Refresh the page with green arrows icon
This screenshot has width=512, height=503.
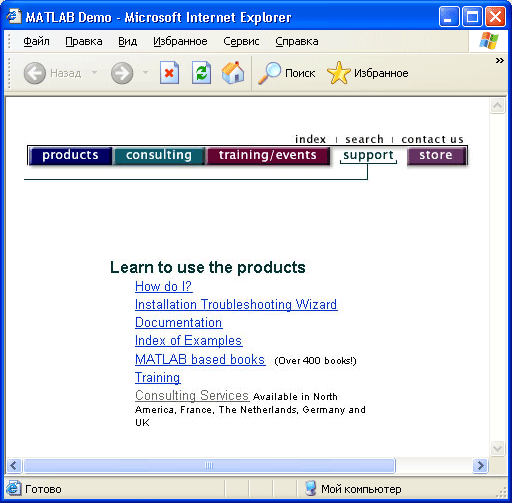[x=201, y=73]
